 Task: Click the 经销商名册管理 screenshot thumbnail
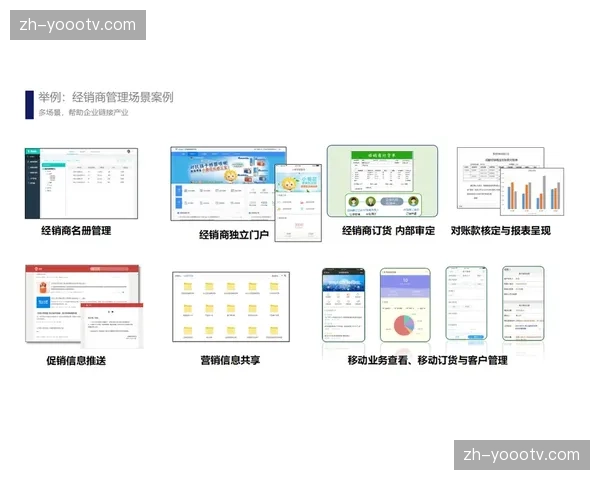pyautogui.click(x=81, y=183)
